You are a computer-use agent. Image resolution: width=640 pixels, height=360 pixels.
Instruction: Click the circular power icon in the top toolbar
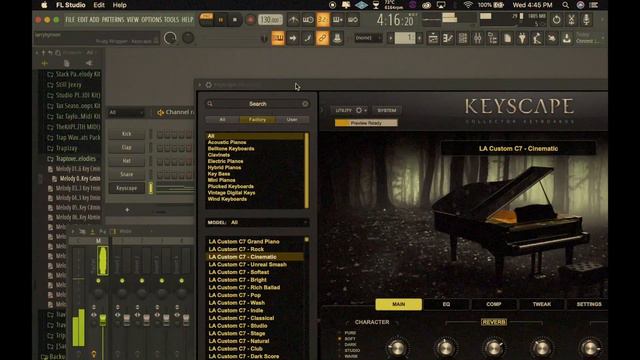point(556,20)
